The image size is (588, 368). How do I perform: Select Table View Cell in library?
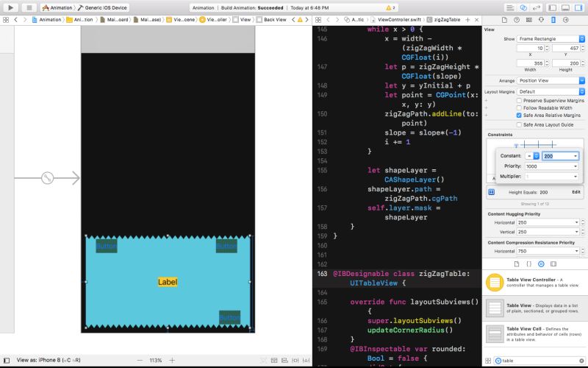coord(535,334)
